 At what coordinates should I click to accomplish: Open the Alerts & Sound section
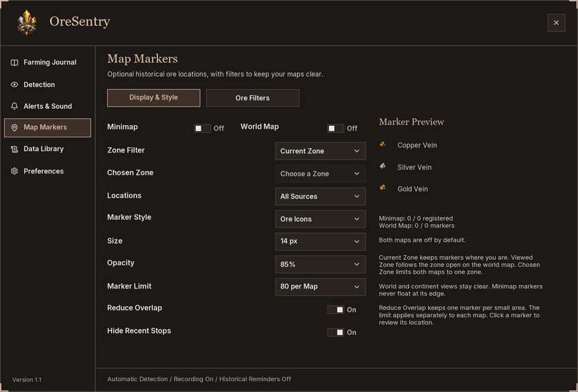48,106
